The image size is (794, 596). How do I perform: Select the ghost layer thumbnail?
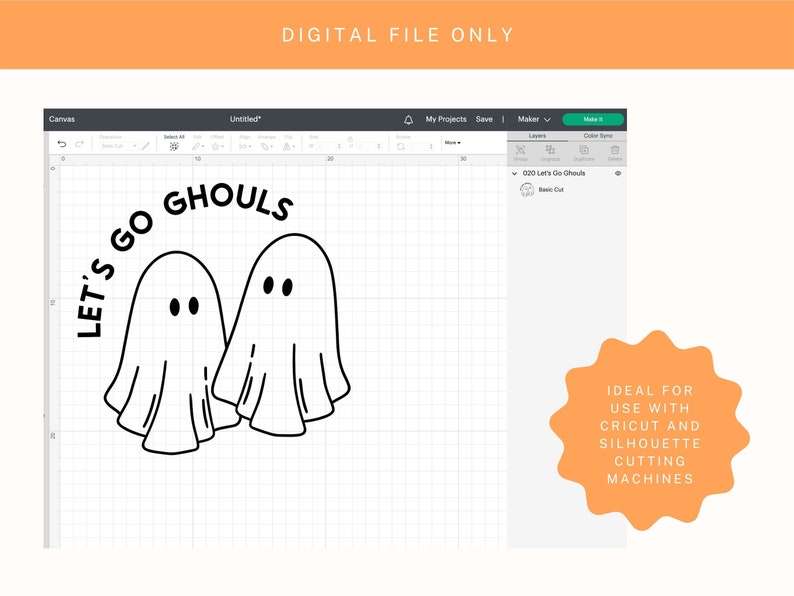click(x=527, y=190)
